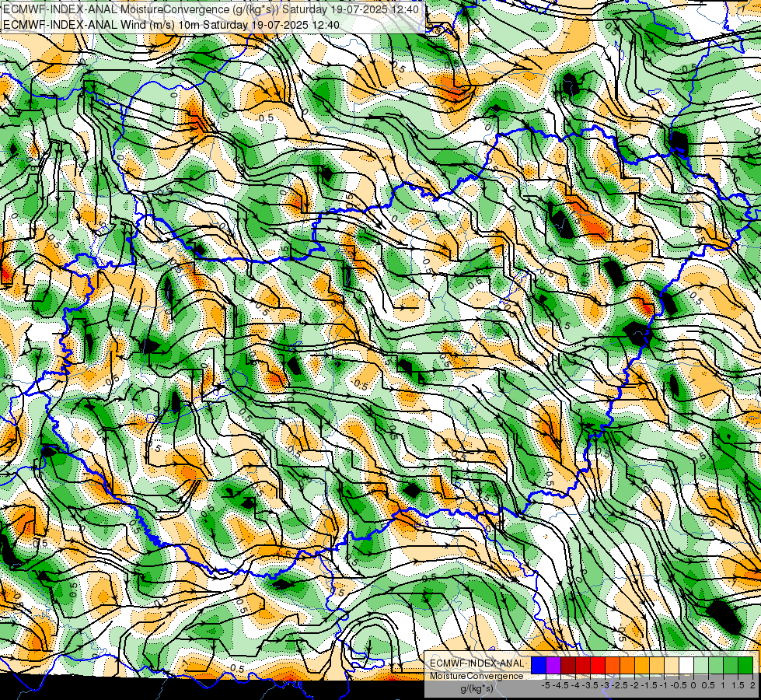Click the legend unit label 'g/(kg*s)'

tap(476, 689)
